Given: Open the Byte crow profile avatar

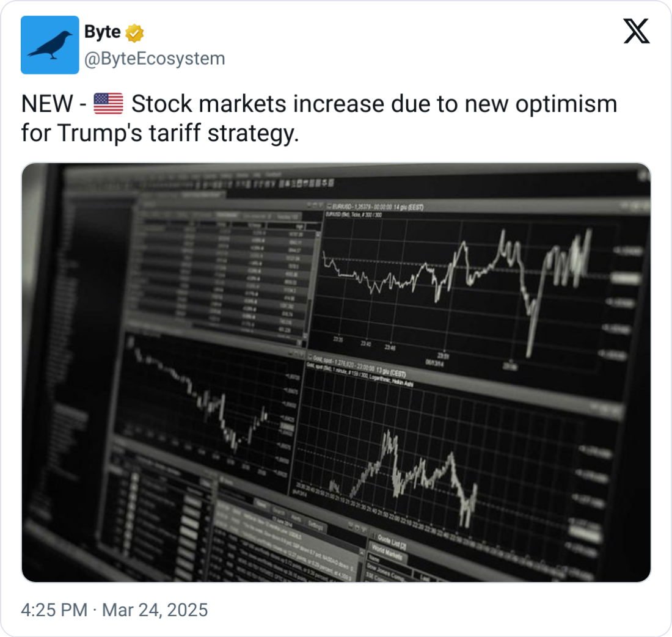Looking at the screenshot, I should [x=49, y=45].
